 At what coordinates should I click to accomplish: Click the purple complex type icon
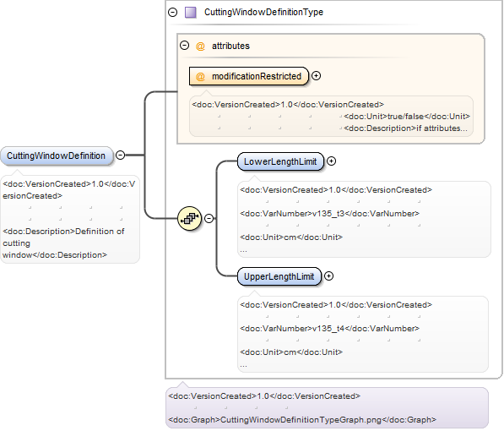click(x=191, y=12)
